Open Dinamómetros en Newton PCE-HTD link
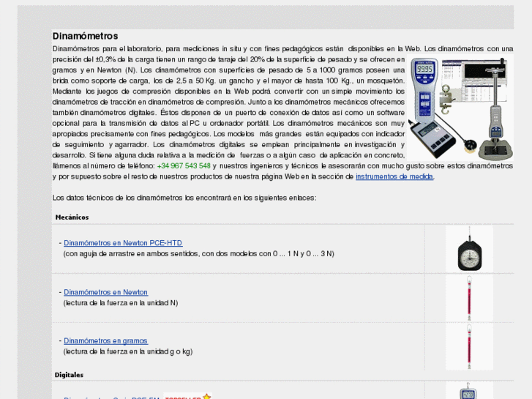 pos(123,243)
